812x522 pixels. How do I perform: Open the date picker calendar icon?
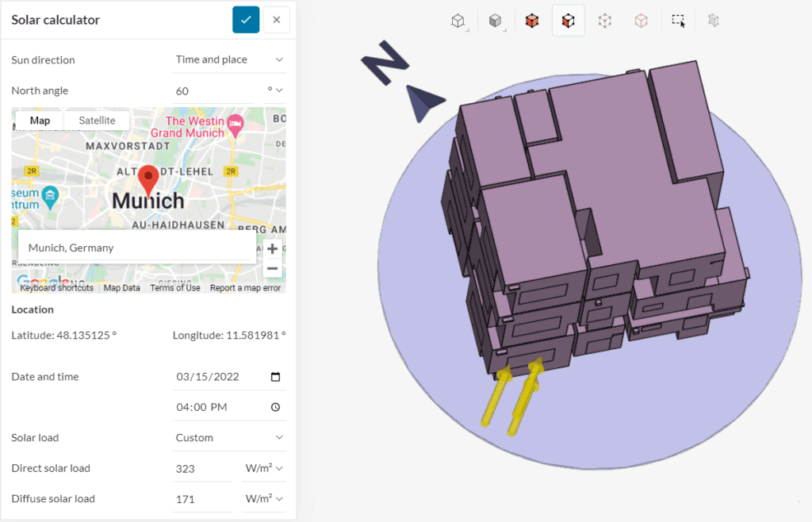(275, 377)
